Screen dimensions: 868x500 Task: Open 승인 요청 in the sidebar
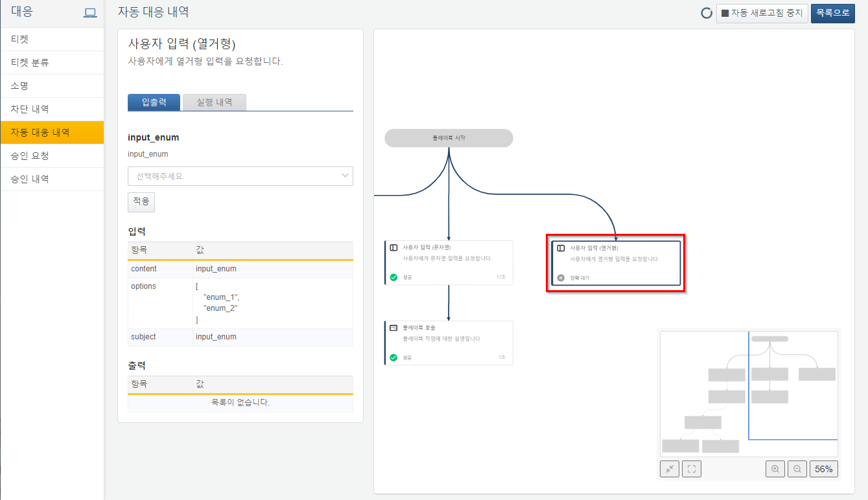pos(52,155)
